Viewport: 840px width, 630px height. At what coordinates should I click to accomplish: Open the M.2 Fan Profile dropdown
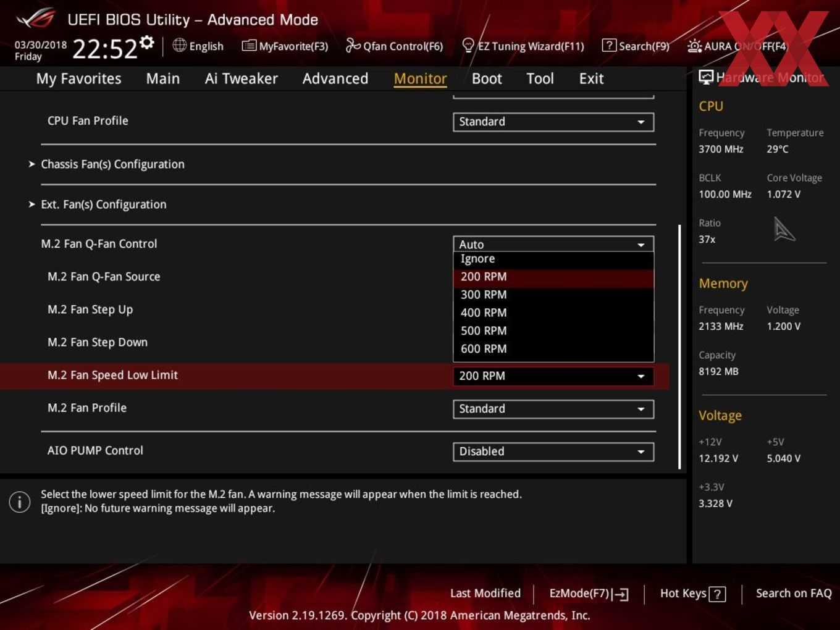point(553,409)
